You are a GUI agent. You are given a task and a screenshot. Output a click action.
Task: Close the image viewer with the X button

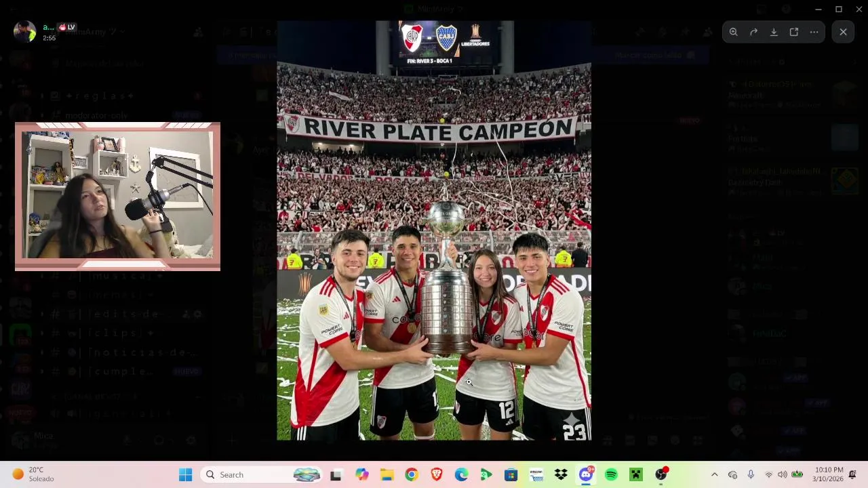843,32
